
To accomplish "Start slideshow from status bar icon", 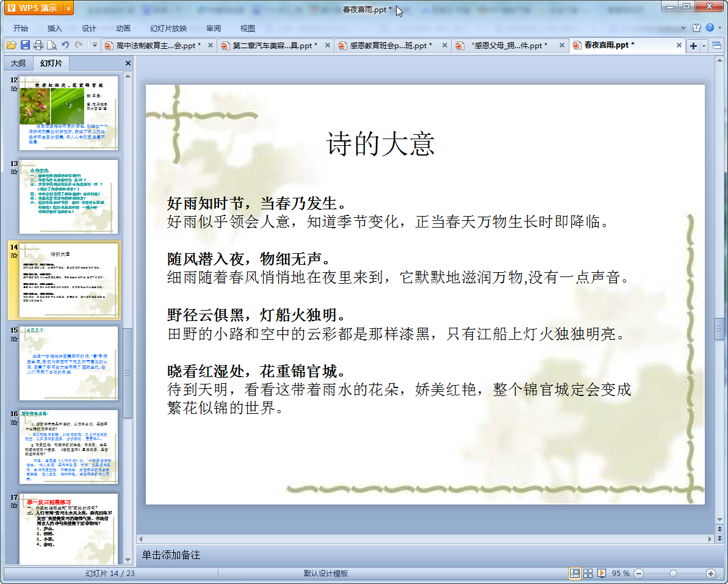I will pyautogui.click(x=601, y=574).
